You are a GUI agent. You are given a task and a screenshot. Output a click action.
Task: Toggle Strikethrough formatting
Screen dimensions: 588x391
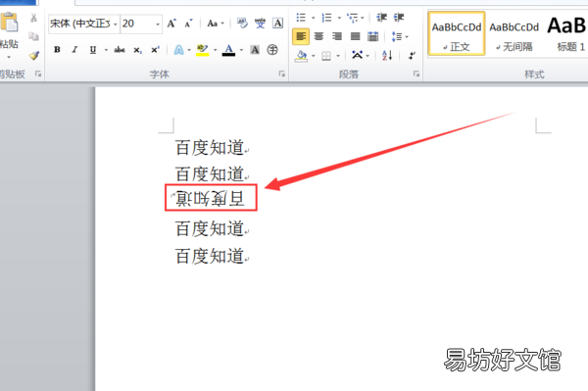(120, 49)
